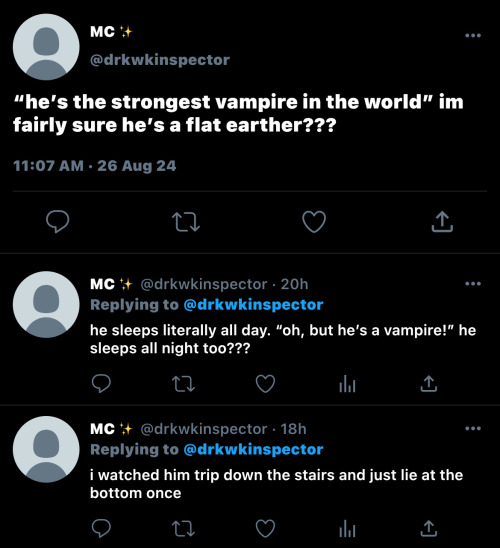Image resolution: width=500 pixels, height=548 pixels.
Task: Open @drkwkinspector mention link in 18h reply
Action: pos(253,449)
